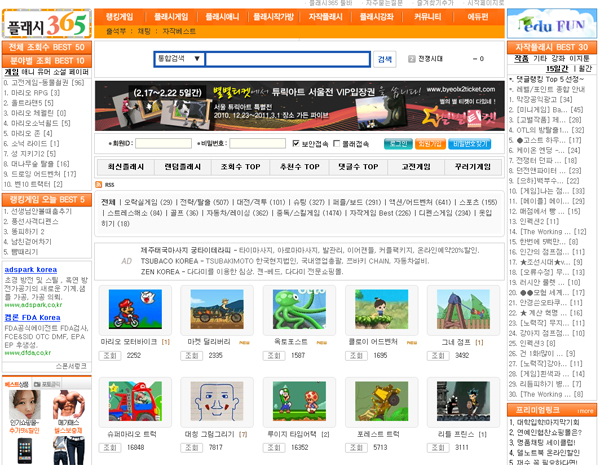Select the 15일간 period in BEST 30
Viewport: 600px width, 465px height.
tap(557, 69)
